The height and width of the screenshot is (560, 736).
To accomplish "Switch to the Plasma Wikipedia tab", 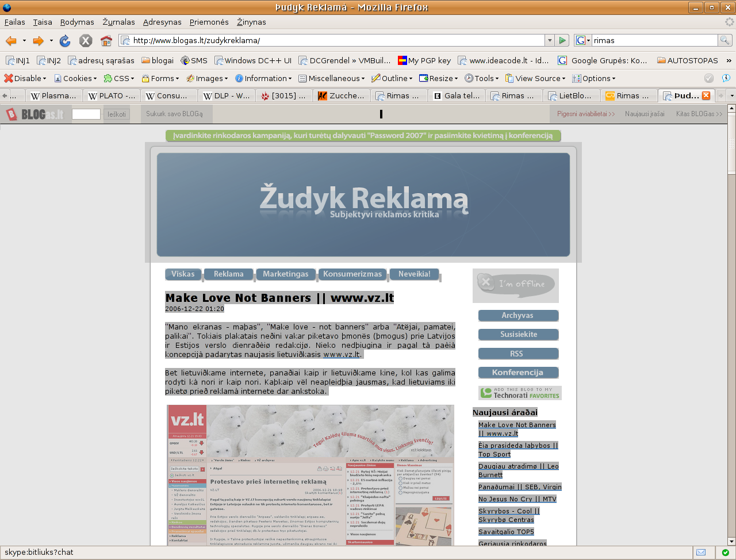I will [x=53, y=95].
